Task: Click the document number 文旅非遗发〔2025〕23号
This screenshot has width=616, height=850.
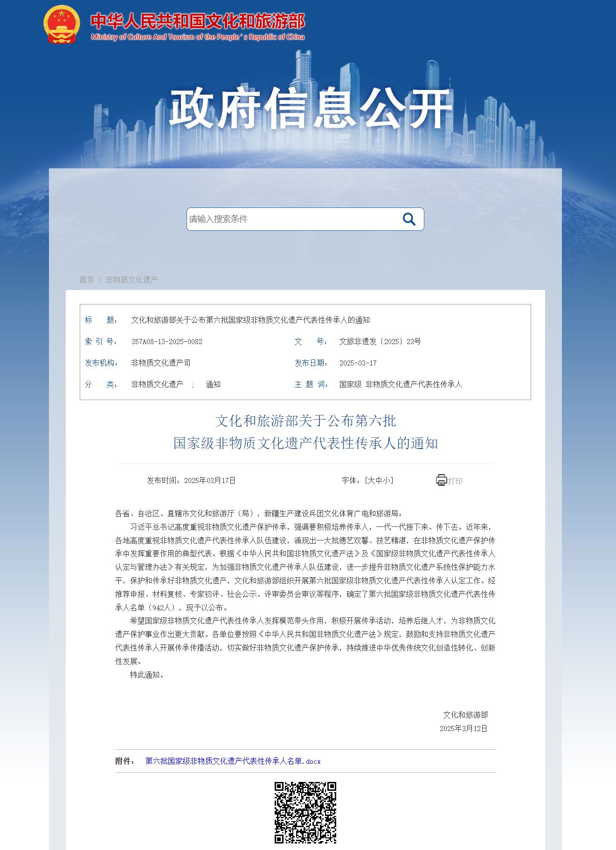Action: coord(380,342)
